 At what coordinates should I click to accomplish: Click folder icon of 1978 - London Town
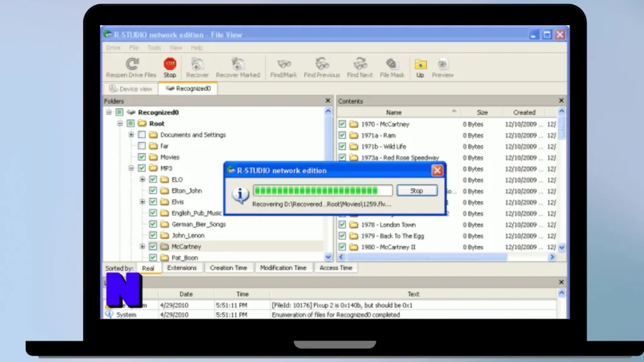(x=353, y=224)
